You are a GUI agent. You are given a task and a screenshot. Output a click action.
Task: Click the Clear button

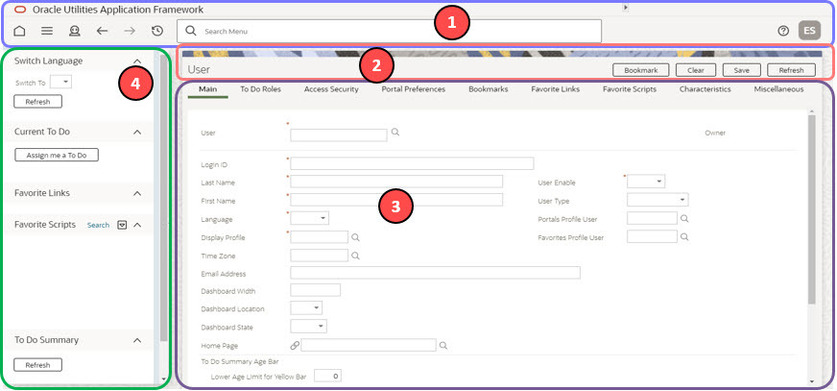pos(696,70)
